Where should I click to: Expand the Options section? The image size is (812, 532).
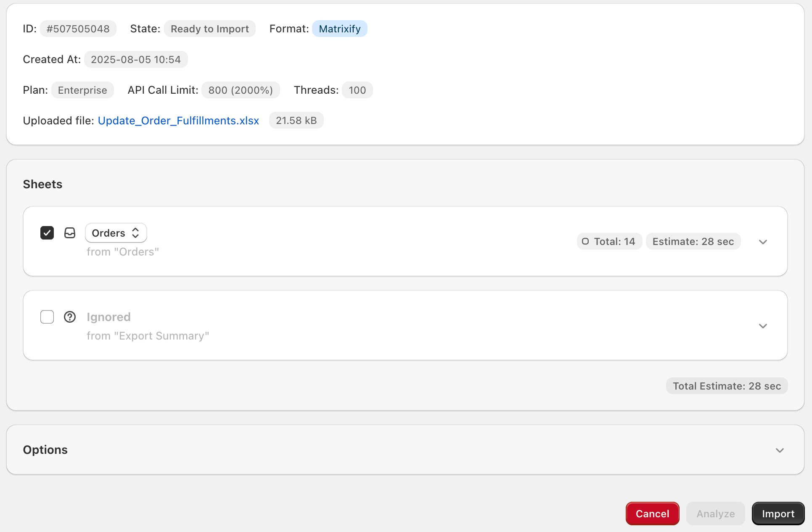click(780, 450)
